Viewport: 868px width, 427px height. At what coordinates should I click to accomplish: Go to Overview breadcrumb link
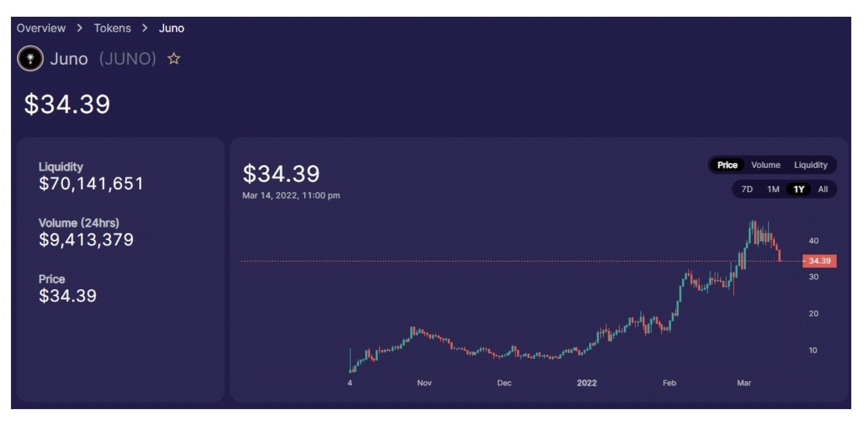pyautogui.click(x=41, y=28)
